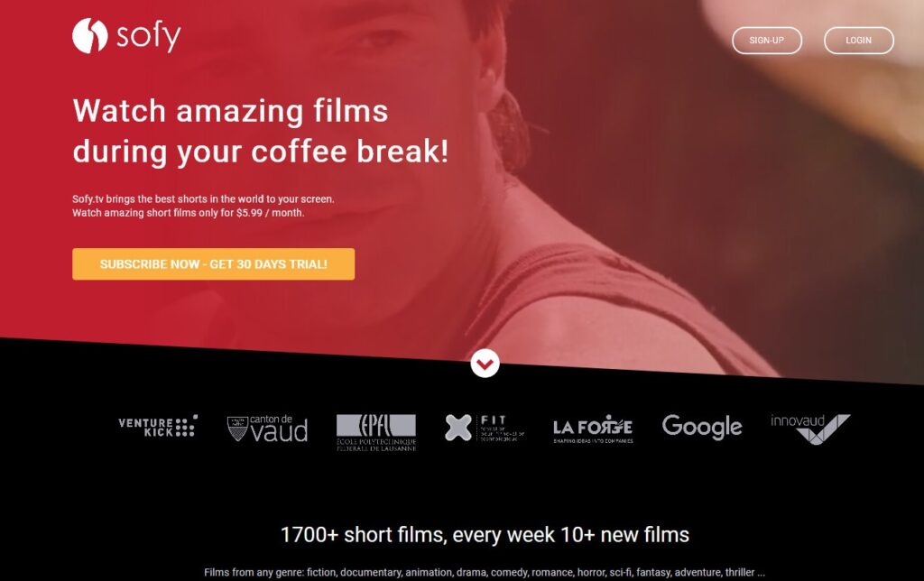Click the headline Watch amazing films
This screenshot has width=924, height=581.
coord(230,111)
